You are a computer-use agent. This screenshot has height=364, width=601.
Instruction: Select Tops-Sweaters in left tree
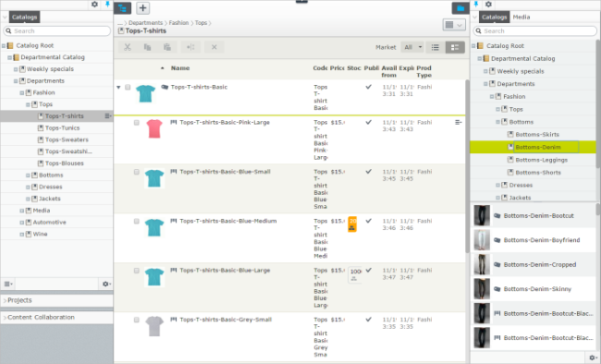(67, 140)
